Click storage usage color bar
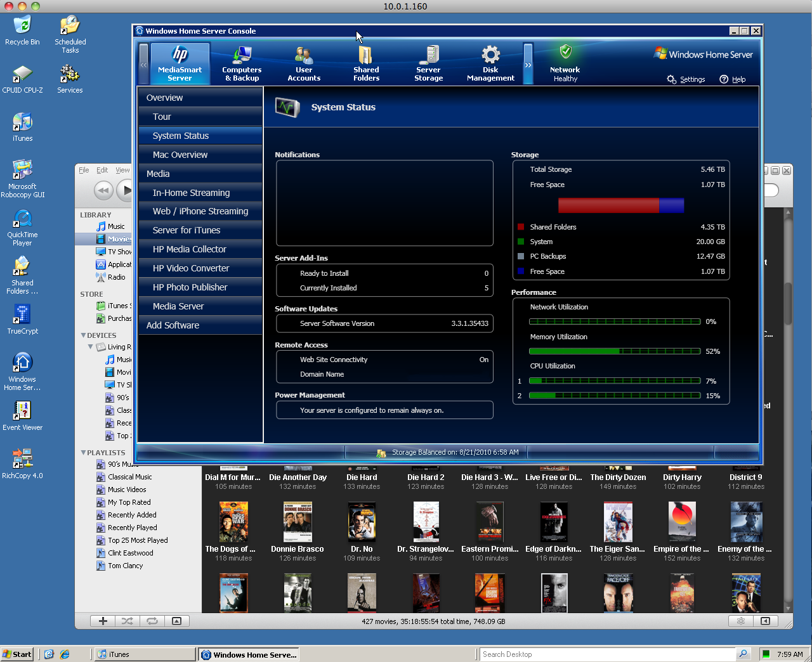812x662 pixels. (x=621, y=205)
